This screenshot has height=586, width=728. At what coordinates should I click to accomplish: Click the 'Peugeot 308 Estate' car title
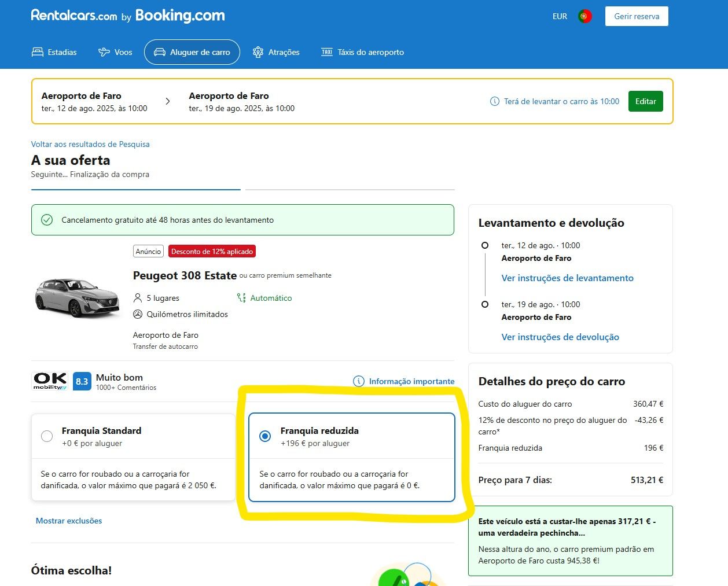(185, 275)
